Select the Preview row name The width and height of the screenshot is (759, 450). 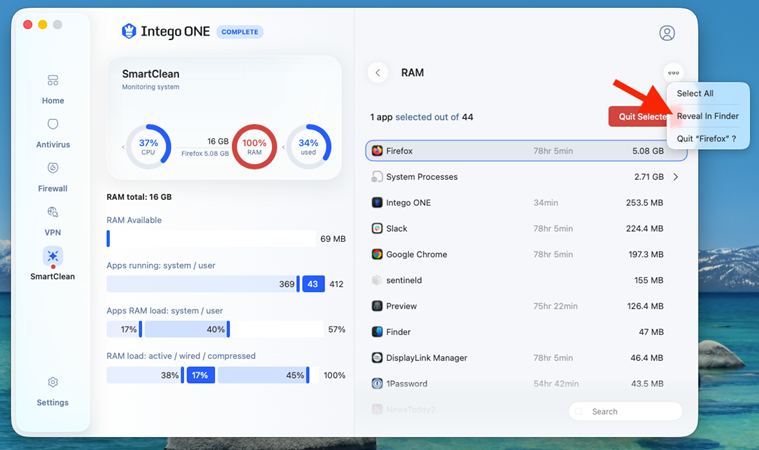tap(401, 306)
